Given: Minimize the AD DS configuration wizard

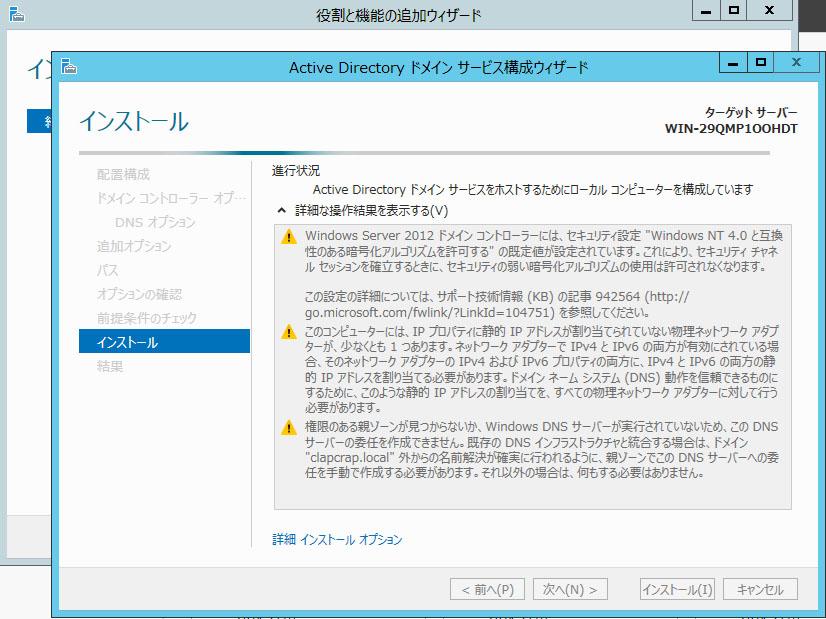Looking at the screenshot, I should pos(733,63).
